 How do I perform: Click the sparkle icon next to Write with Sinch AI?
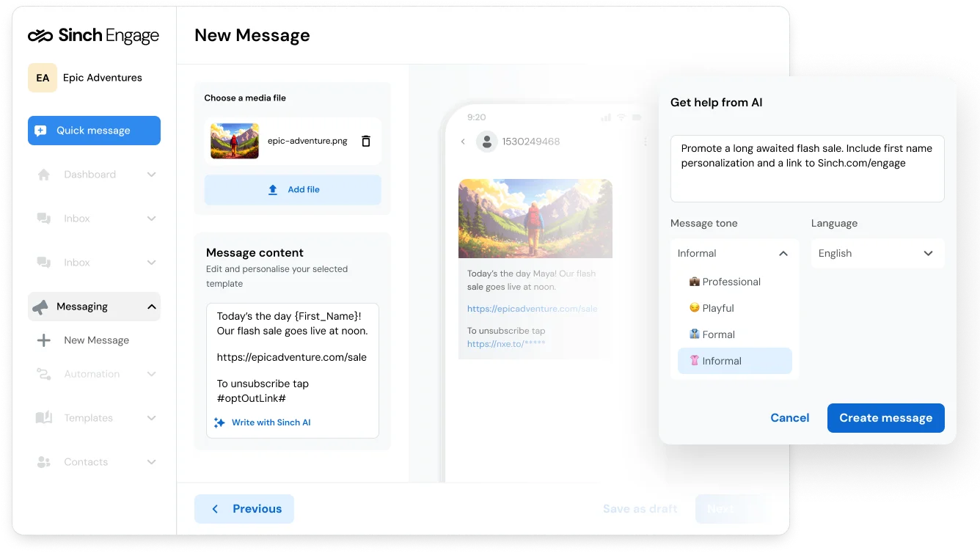pos(219,422)
